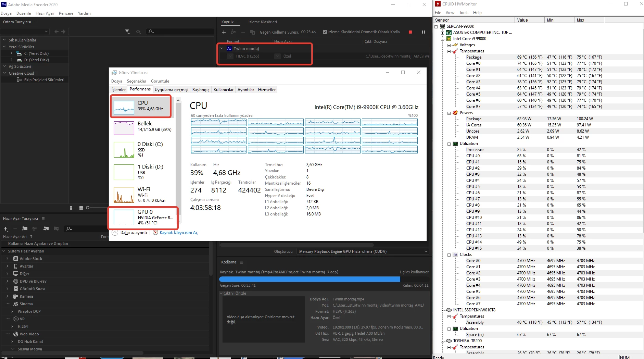
Task: Expand the C: (Yerel Disk) node
Action: click(x=11, y=53)
